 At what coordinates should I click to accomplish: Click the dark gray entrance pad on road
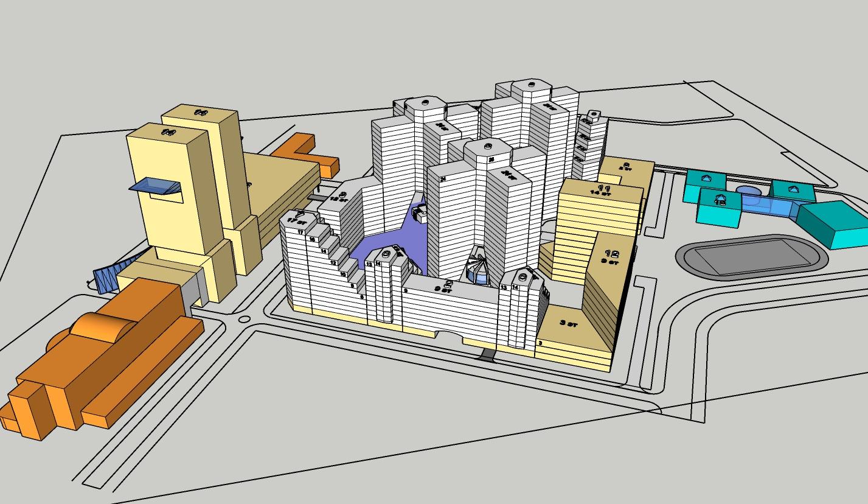pyautogui.click(x=487, y=355)
